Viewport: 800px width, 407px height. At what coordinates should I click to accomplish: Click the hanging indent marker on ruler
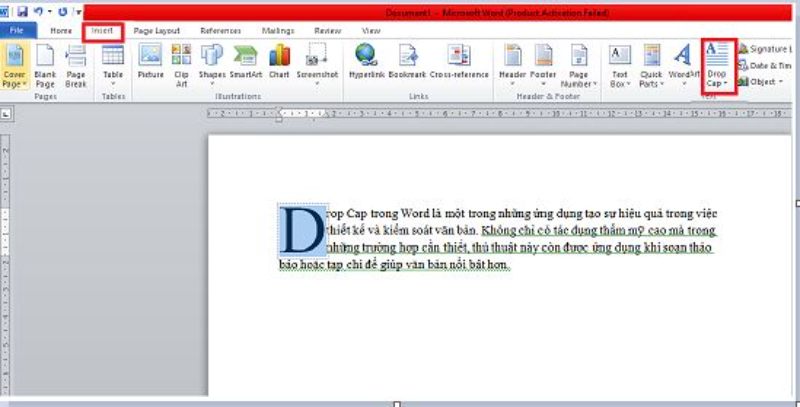(x=279, y=118)
